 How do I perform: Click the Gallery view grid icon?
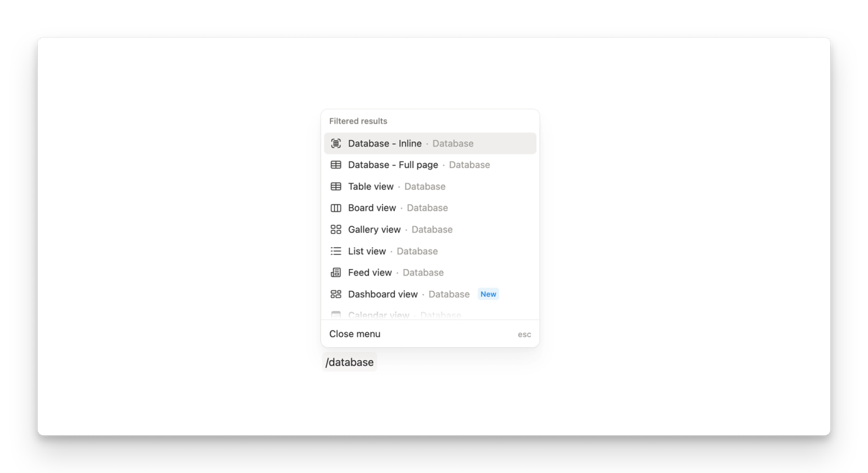tap(336, 229)
